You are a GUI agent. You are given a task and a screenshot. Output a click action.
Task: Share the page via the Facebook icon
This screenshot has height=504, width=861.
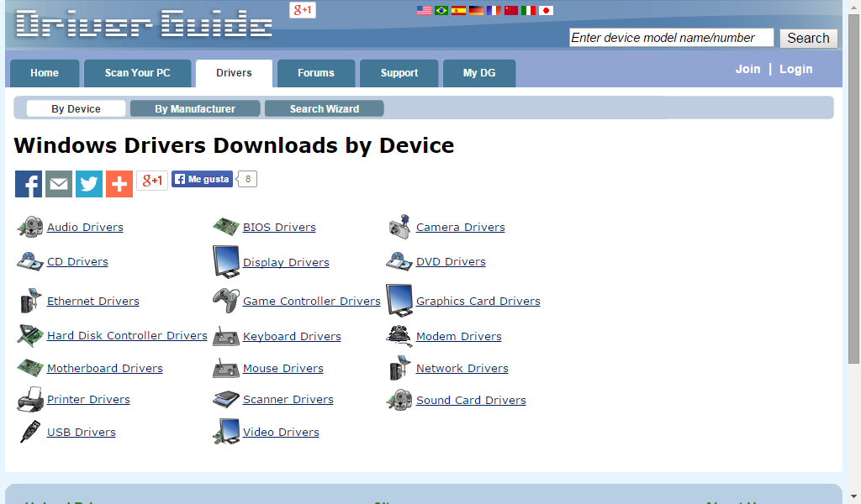pos(28,183)
